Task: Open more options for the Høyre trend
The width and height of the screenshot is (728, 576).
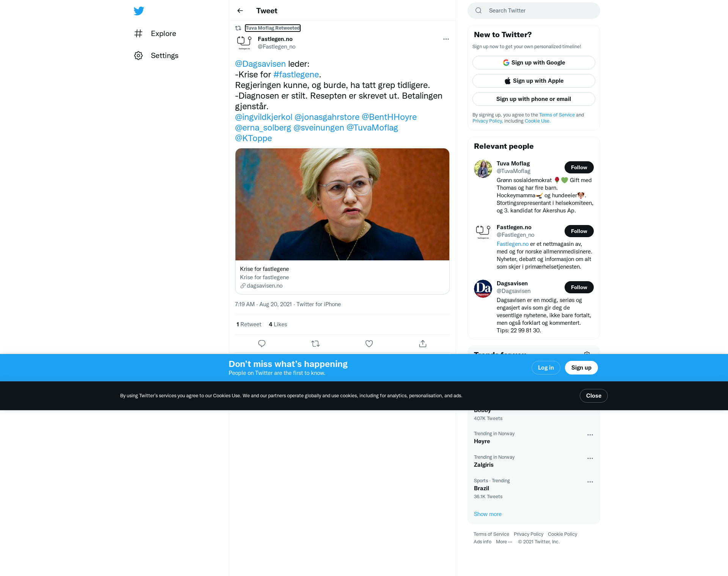Action: coord(590,435)
